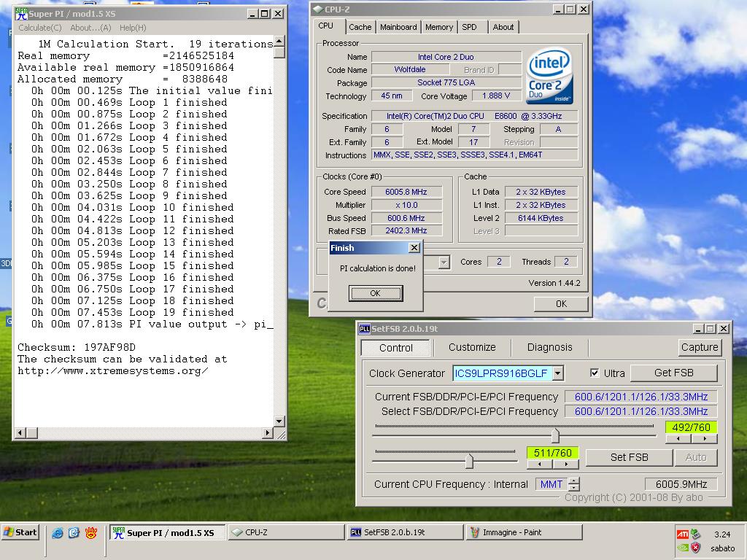
Task: Step the 511/760 value right
Action: point(566,464)
